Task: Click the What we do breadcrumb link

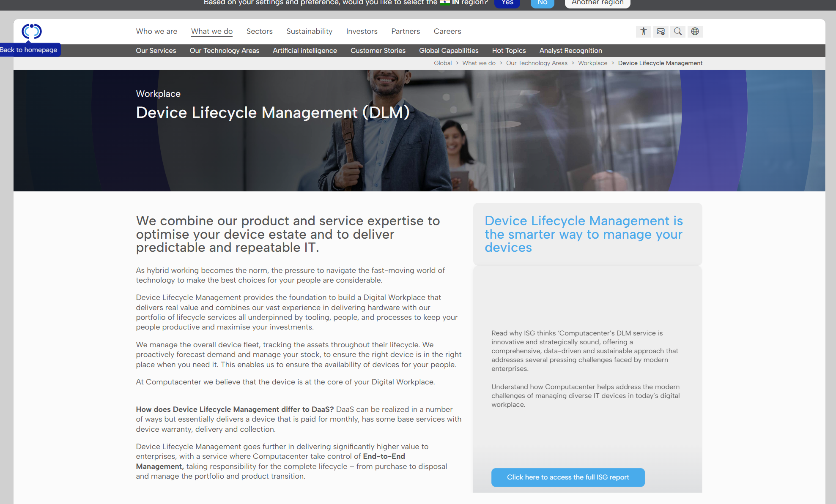Action: tap(479, 63)
